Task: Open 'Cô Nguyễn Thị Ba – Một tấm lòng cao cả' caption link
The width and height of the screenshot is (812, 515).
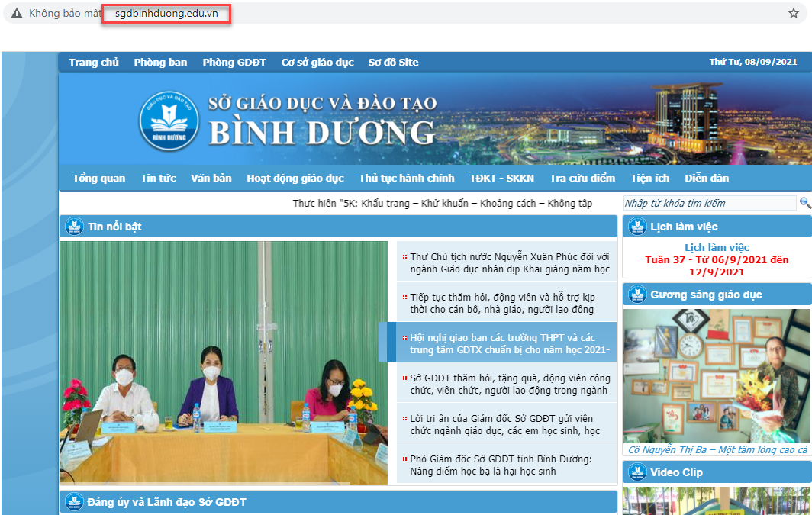Action: (x=717, y=450)
